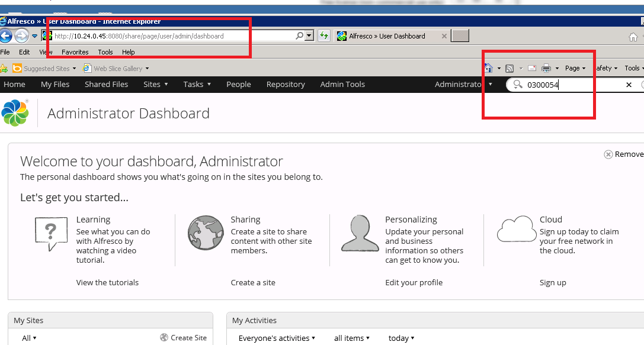Image resolution: width=644 pixels, height=345 pixels.
Task: Expand the 'today' date range filter
Action: click(x=401, y=338)
